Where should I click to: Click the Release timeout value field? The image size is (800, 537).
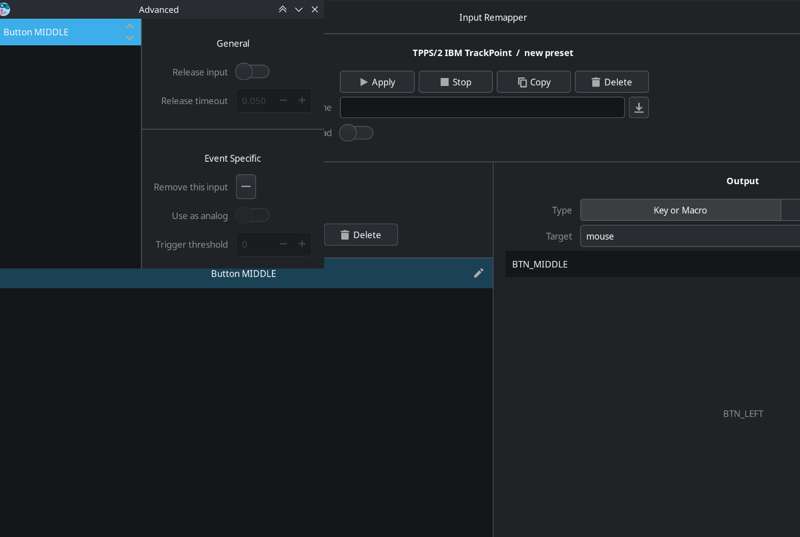tap(256, 100)
